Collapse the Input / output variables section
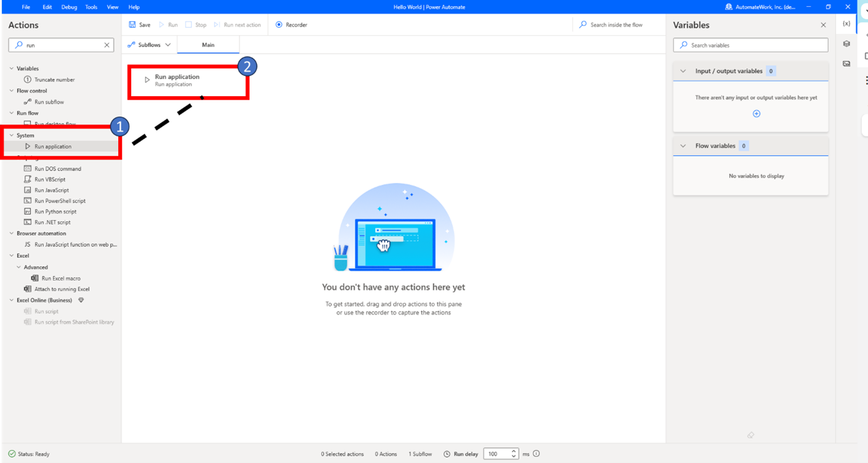 click(x=683, y=71)
